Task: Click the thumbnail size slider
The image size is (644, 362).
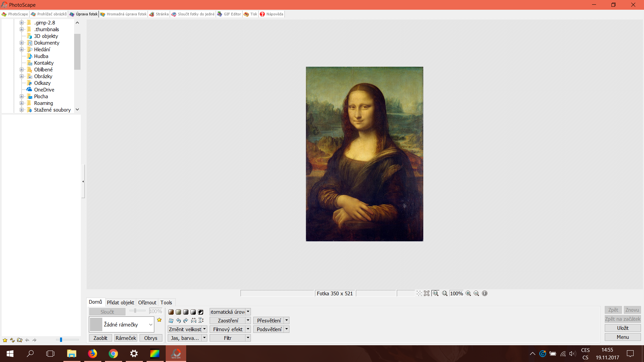Action: (x=61, y=340)
